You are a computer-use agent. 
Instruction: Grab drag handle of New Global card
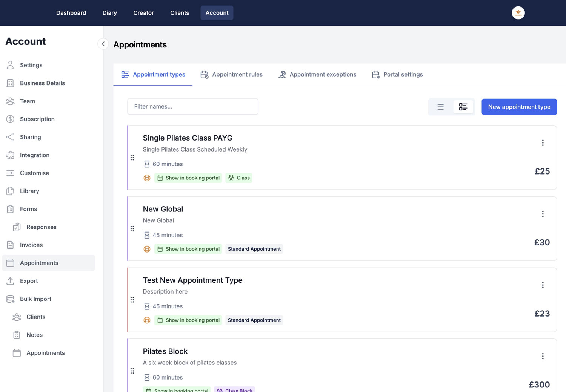(x=132, y=229)
